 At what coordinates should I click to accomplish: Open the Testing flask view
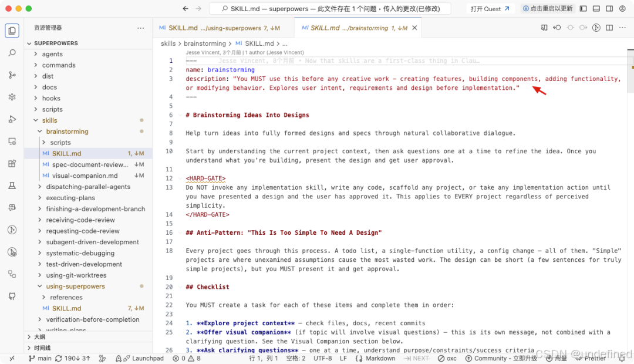coord(12,186)
